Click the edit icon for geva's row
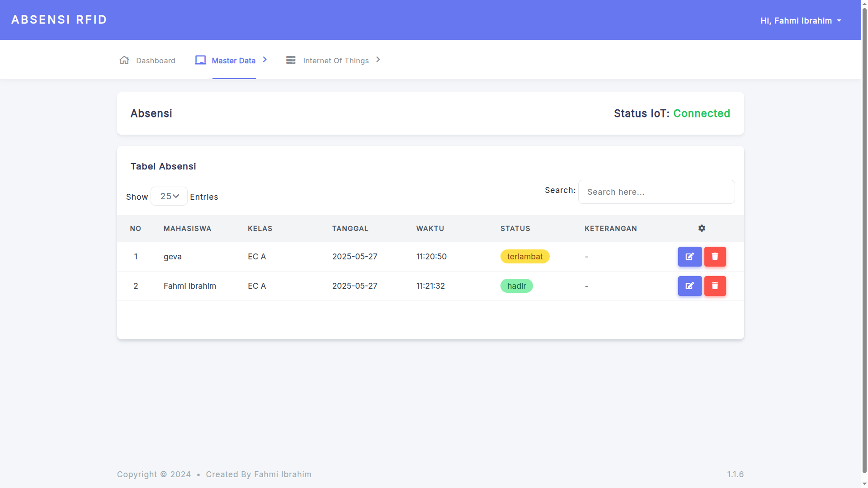Image resolution: width=868 pixels, height=488 pixels. click(x=689, y=257)
